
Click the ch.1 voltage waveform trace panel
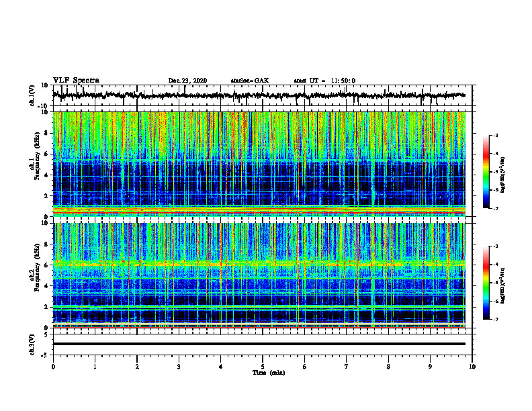point(263,95)
